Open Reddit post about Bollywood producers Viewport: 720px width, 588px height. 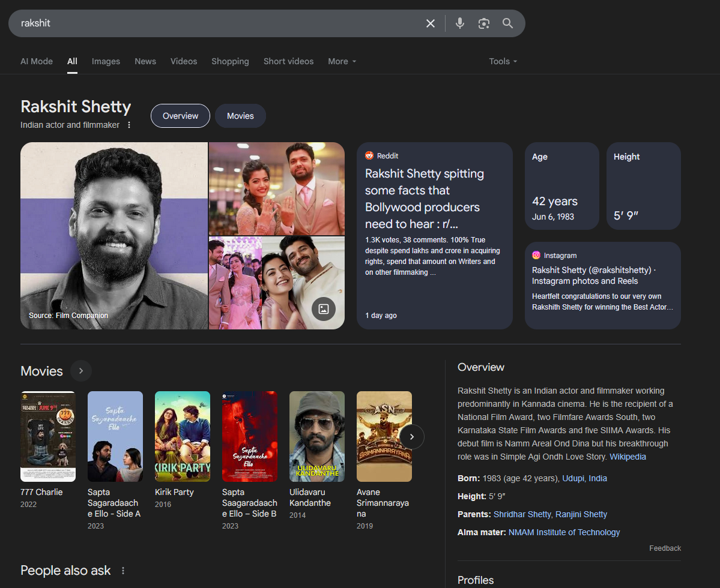click(x=434, y=236)
